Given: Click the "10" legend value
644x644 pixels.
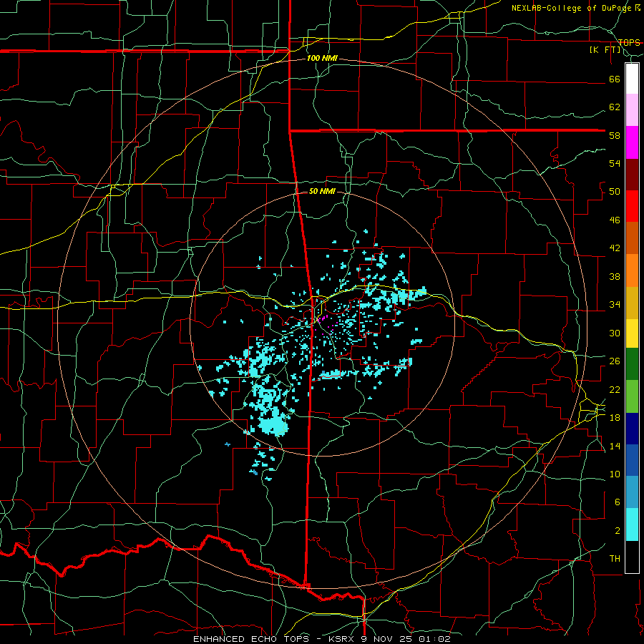Looking at the screenshot, I should click(615, 474).
